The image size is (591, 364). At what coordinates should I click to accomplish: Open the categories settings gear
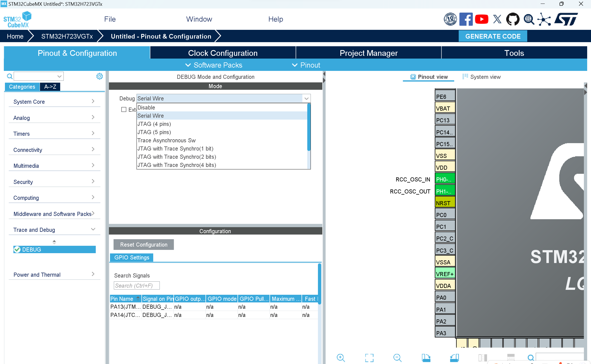click(100, 76)
